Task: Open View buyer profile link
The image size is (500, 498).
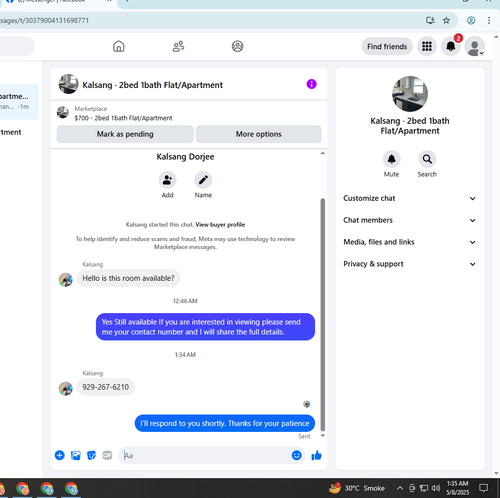Action: 220,225
